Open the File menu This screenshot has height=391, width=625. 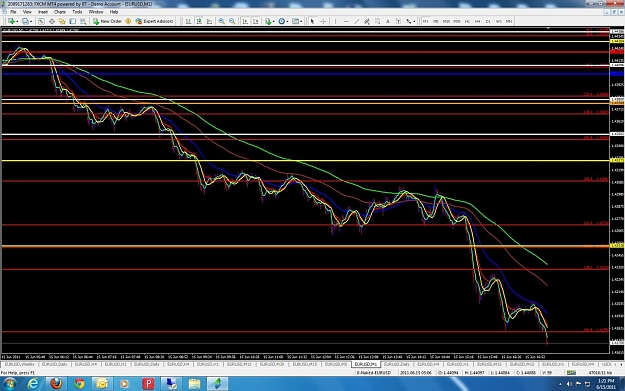13,12
